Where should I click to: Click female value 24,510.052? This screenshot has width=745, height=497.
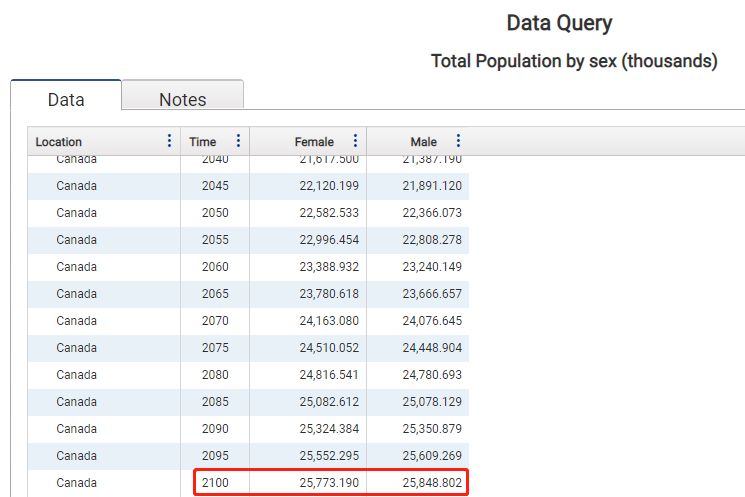(x=329, y=348)
